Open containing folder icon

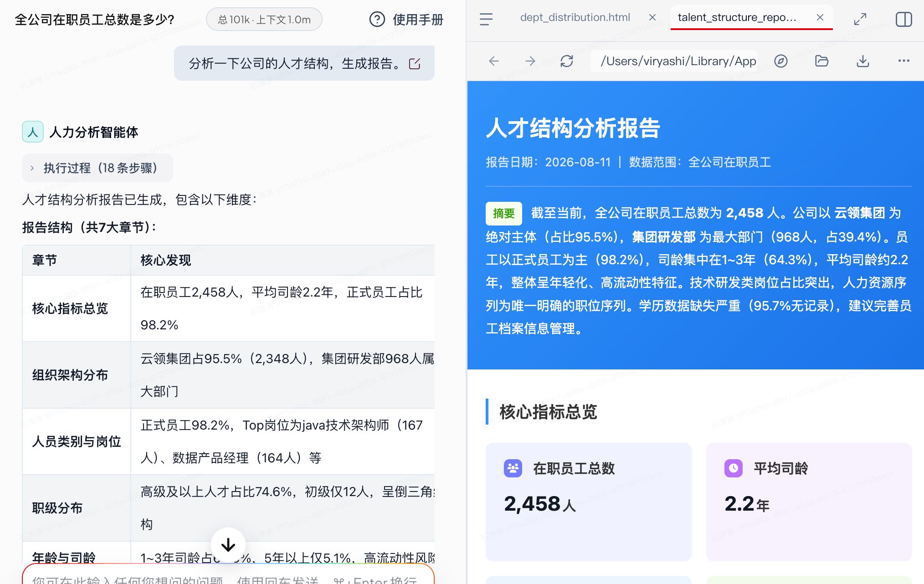[821, 61]
